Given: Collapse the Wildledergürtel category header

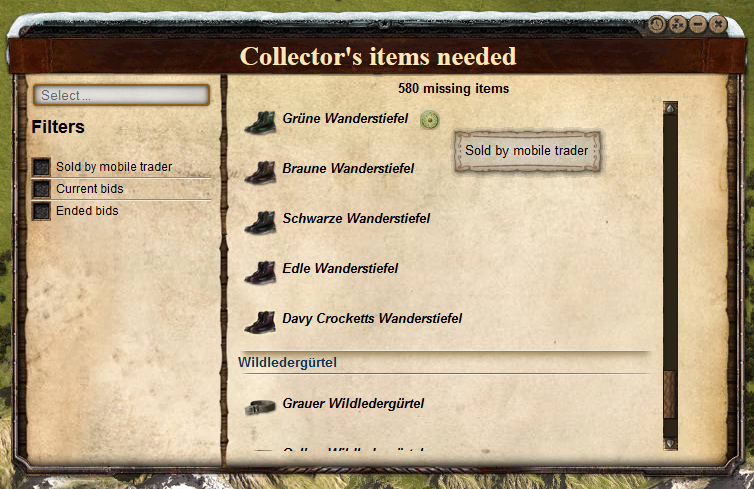Looking at the screenshot, I should click(x=288, y=363).
